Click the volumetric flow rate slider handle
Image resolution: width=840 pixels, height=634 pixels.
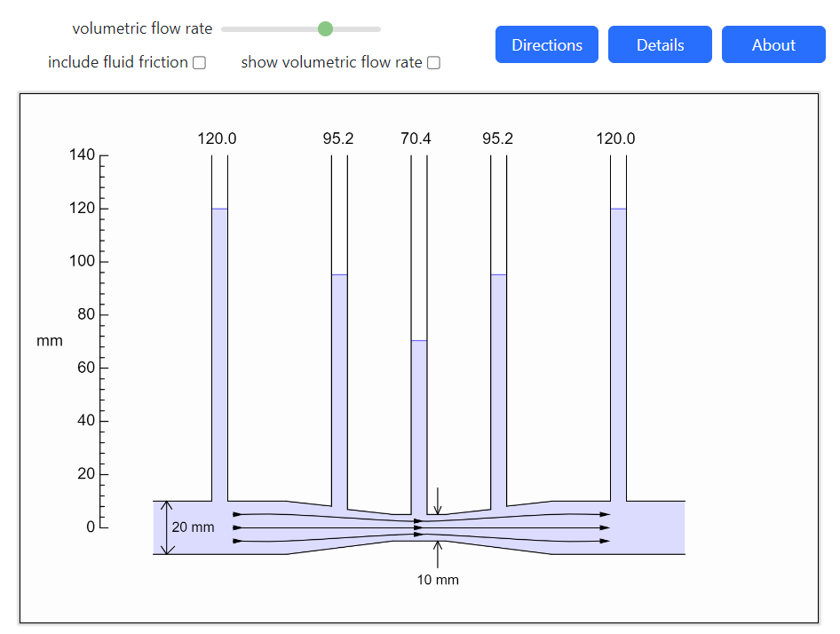click(x=325, y=29)
